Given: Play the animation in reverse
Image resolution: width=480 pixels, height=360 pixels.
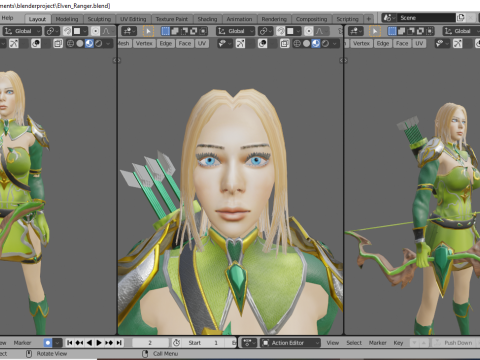Looking at the screenshot, I should (89, 343).
